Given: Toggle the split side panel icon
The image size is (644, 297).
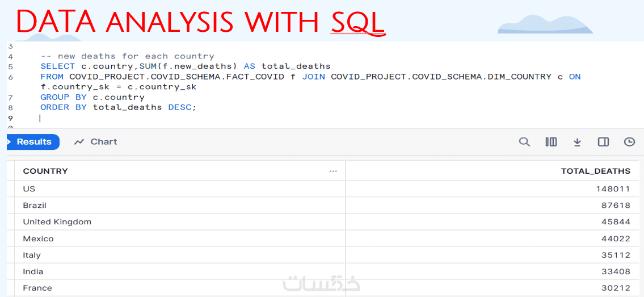Looking at the screenshot, I should click(603, 142).
